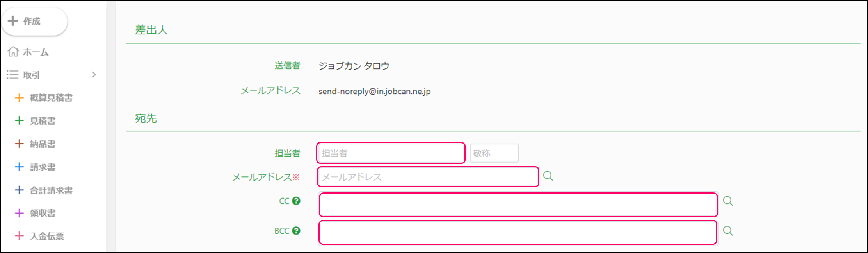
Task: Click the search icon beside the email address field
Action: (x=548, y=176)
